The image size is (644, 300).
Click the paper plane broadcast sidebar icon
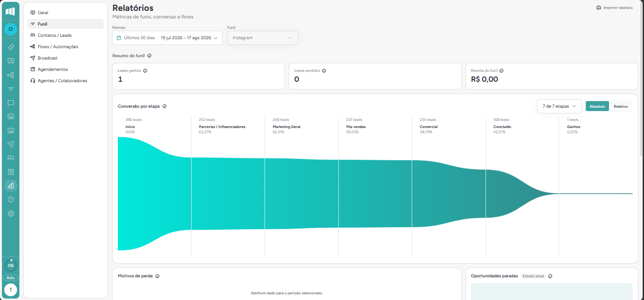click(x=10, y=144)
